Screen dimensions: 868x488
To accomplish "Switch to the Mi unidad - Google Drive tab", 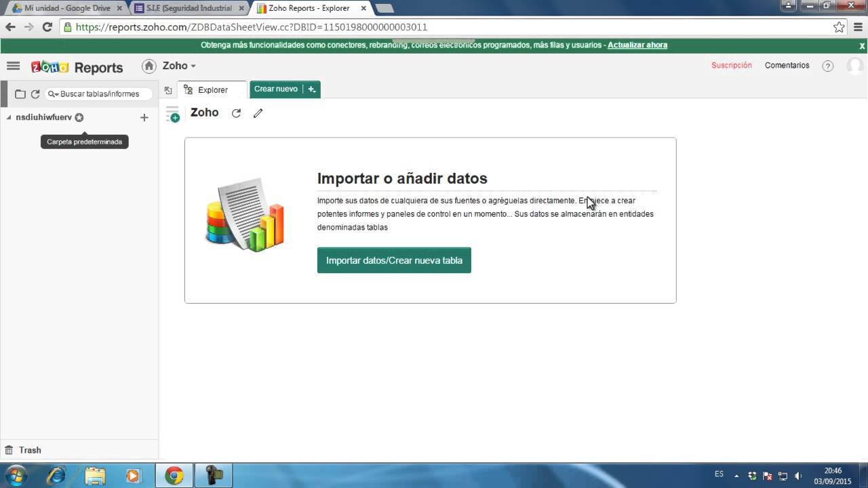I will click(x=67, y=8).
